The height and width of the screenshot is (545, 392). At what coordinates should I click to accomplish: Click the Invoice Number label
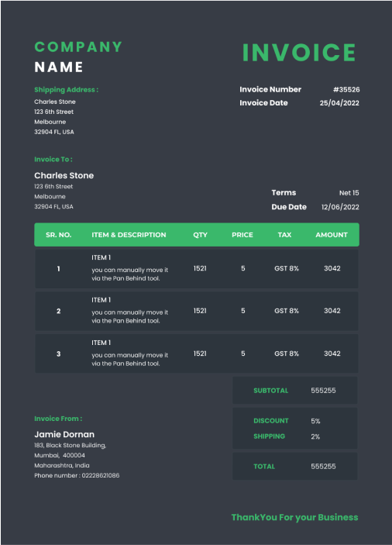[x=270, y=89]
